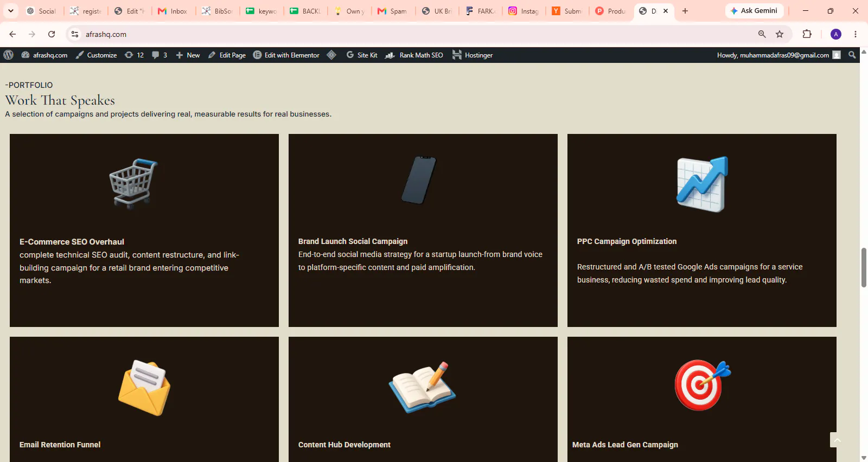Go forward in browser history

32,34
